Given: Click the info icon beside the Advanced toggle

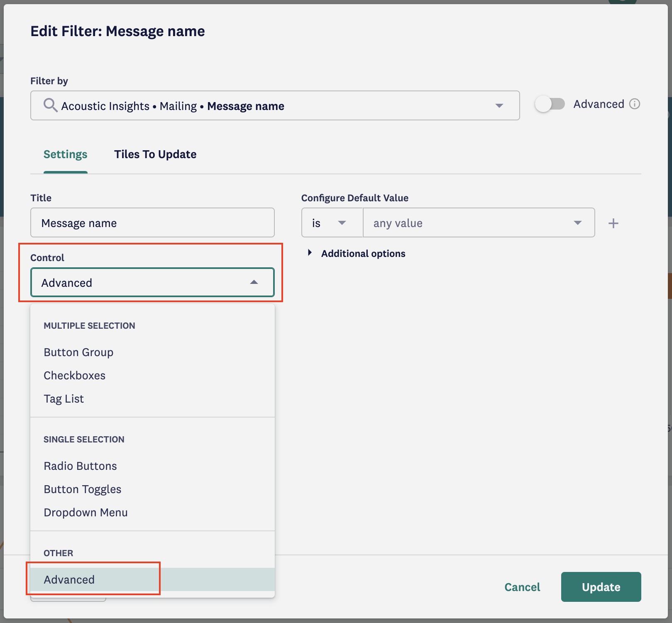Looking at the screenshot, I should tap(634, 104).
